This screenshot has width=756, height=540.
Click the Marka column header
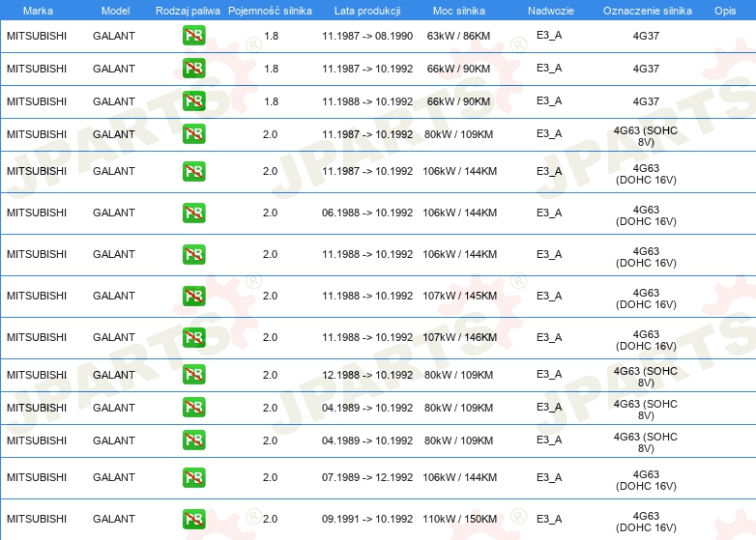38,11
